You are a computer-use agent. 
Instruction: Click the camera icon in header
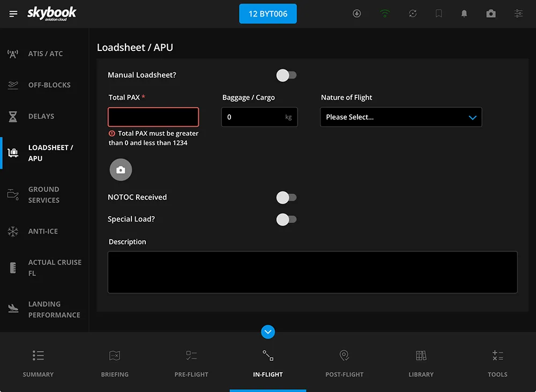tap(491, 13)
